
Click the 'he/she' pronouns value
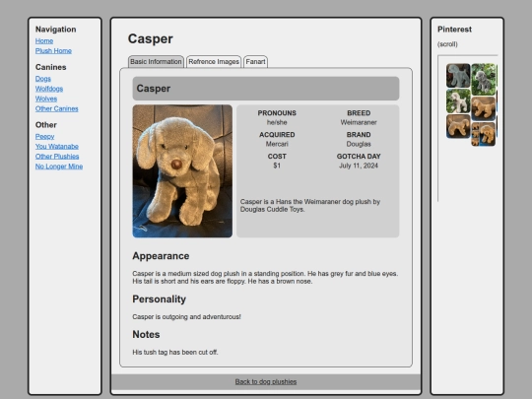[x=277, y=122]
